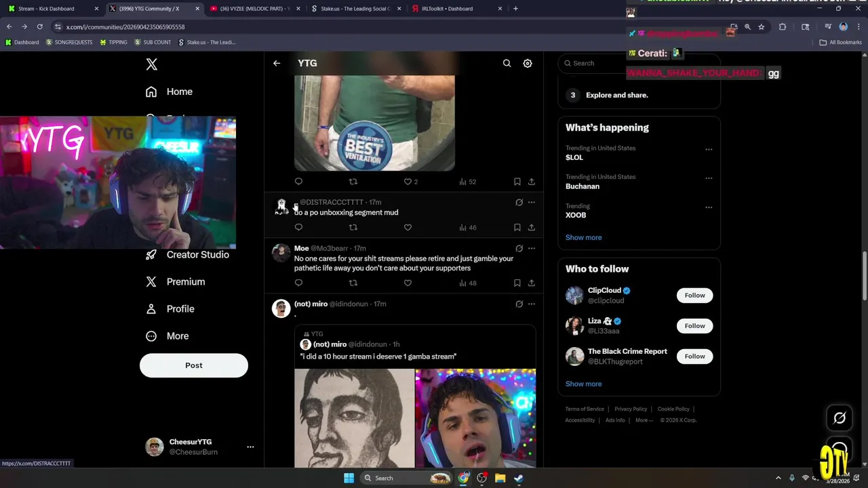Open Moe's profile avatar
The width and height of the screenshot is (868, 488).
click(x=281, y=253)
